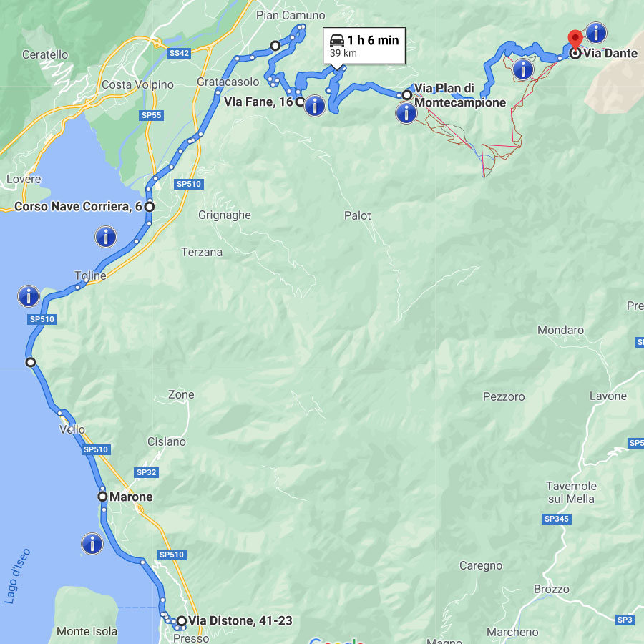644x644 pixels.
Task: Select the SP345 road shield near Tavernole
Action: pos(557,519)
